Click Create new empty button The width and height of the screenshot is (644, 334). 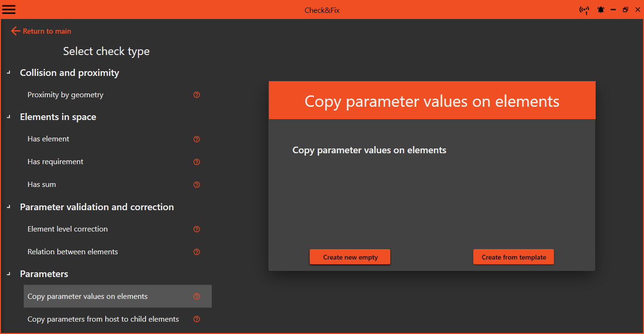coord(350,257)
